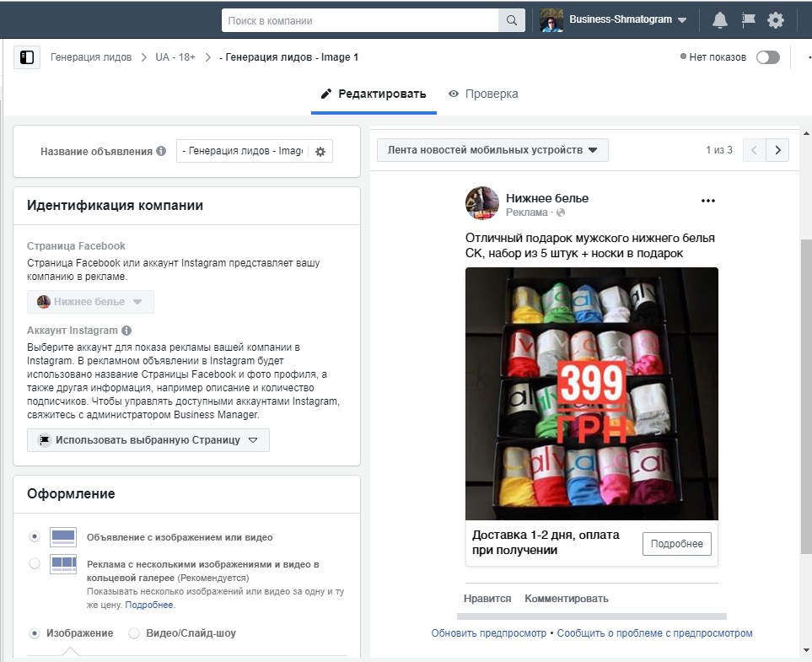The height and width of the screenshot is (662, 812).
Task: Click the Нижнее белье page name in preview
Action: tap(547, 198)
